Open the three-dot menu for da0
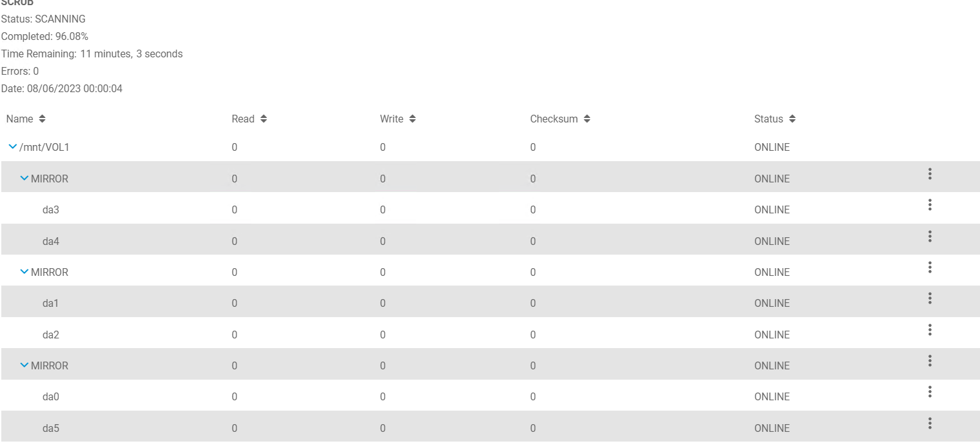980x448 pixels. (930, 392)
